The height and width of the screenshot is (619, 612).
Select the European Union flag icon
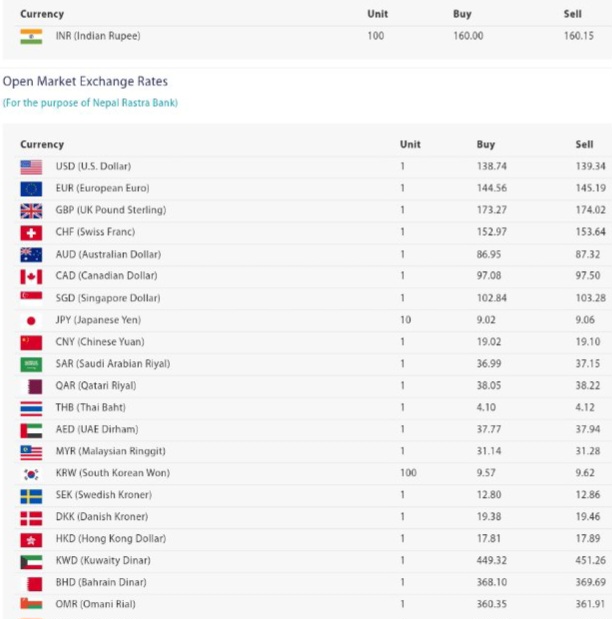(31, 189)
